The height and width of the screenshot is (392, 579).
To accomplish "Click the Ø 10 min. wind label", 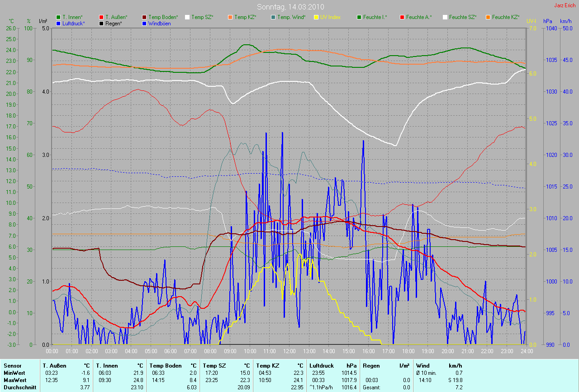I will [x=427, y=373].
